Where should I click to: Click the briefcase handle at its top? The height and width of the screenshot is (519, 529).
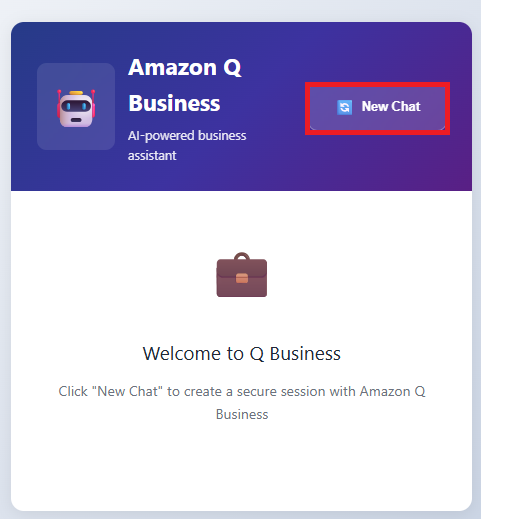click(x=242, y=256)
